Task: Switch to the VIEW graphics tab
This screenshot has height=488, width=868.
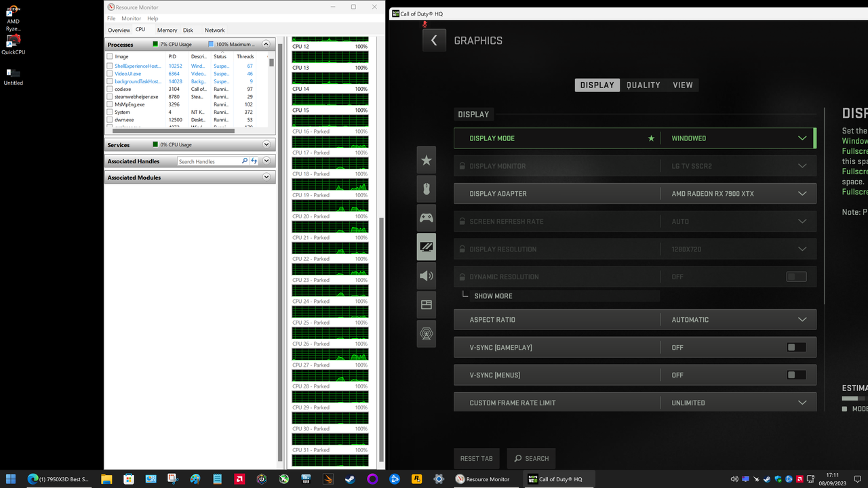Action: point(683,85)
